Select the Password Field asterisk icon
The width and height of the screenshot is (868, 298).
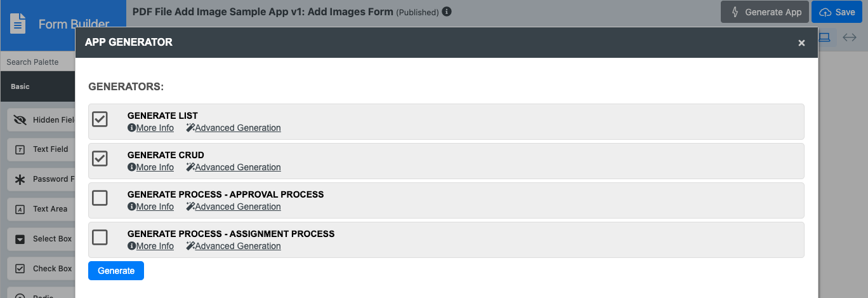point(20,179)
